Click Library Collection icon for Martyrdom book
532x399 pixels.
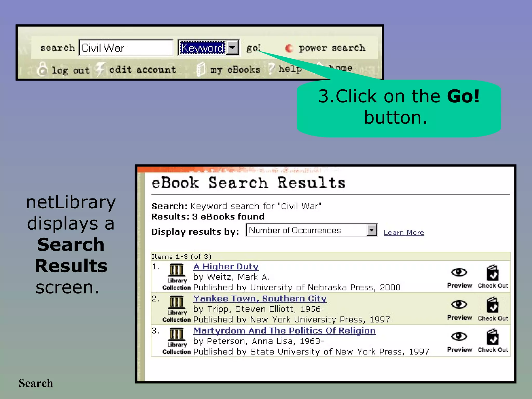177,341
